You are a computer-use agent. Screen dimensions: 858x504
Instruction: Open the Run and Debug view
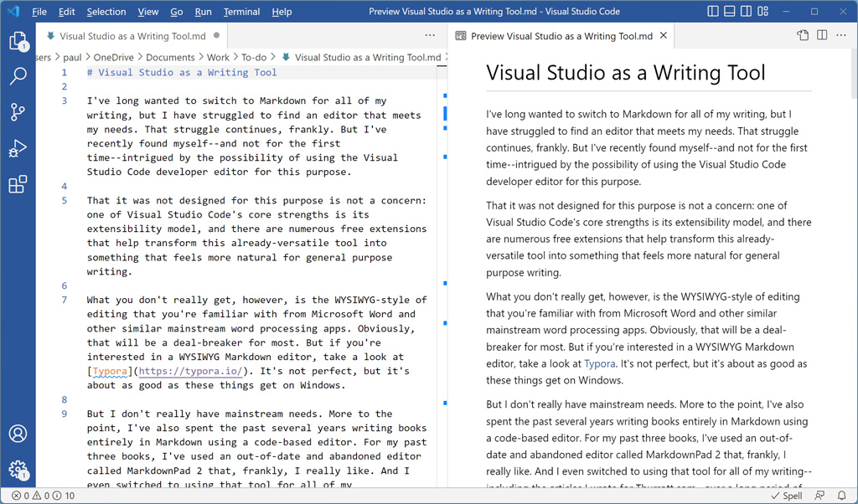click(x=18, y=148)
